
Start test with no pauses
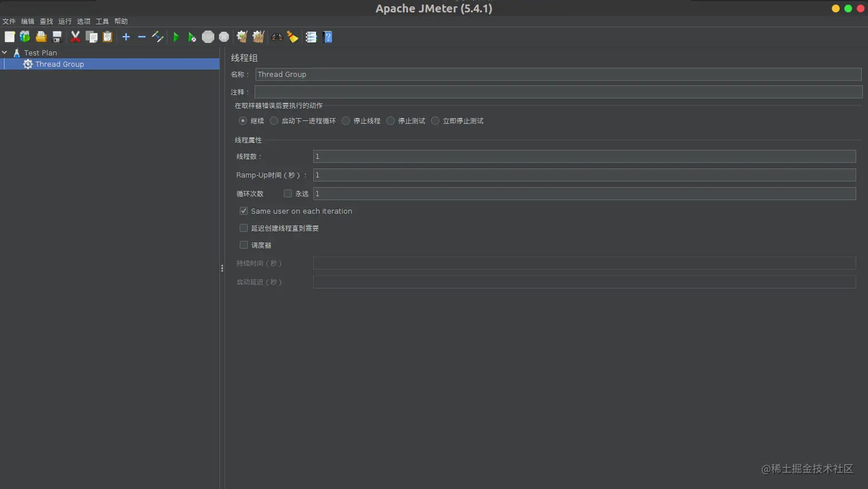[x=192, y=37]
